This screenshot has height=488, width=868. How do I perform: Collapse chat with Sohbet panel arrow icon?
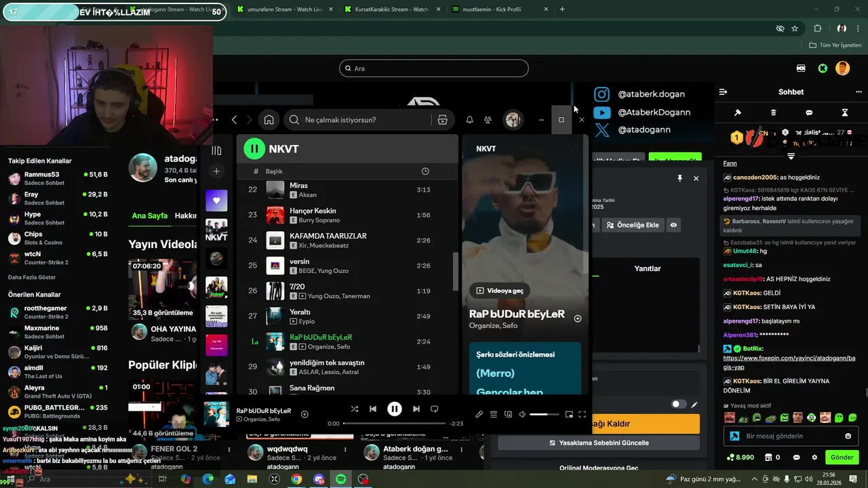723,92
